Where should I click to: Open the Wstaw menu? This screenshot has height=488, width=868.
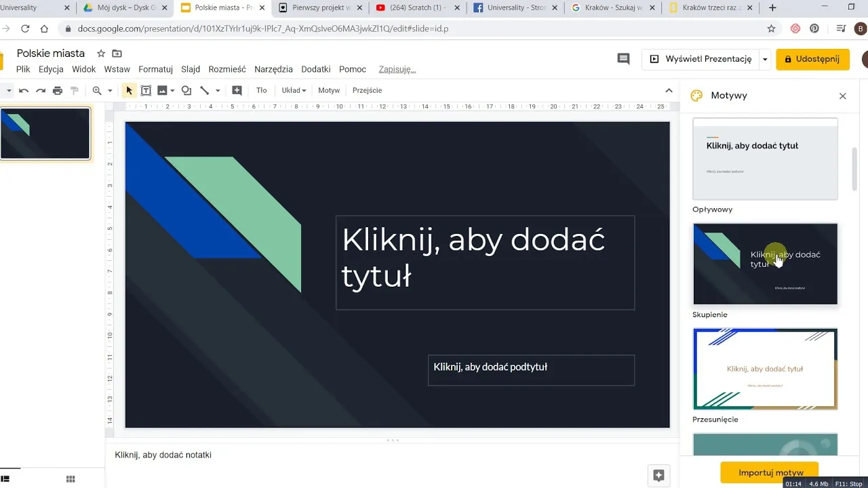[117, 69]
